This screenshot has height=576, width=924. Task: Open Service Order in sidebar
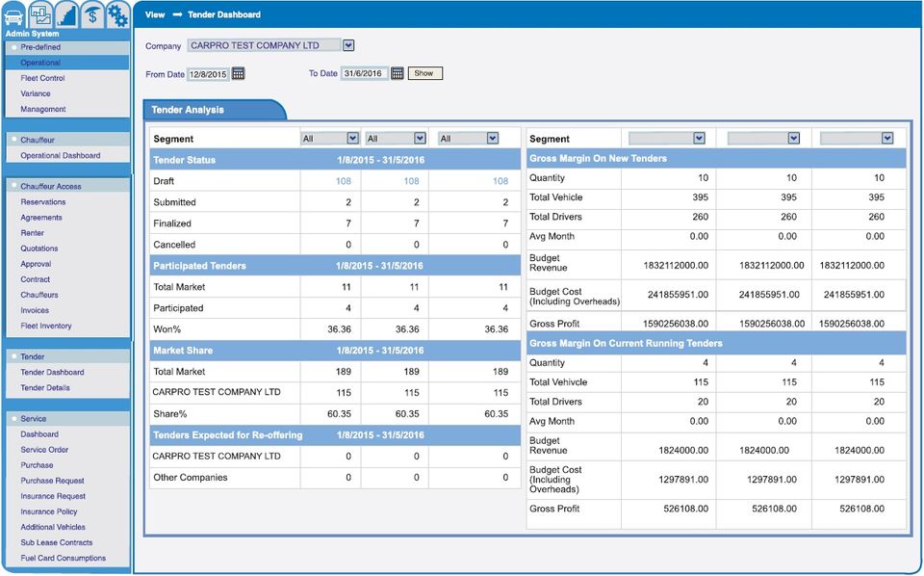click(x=44, y=449)
